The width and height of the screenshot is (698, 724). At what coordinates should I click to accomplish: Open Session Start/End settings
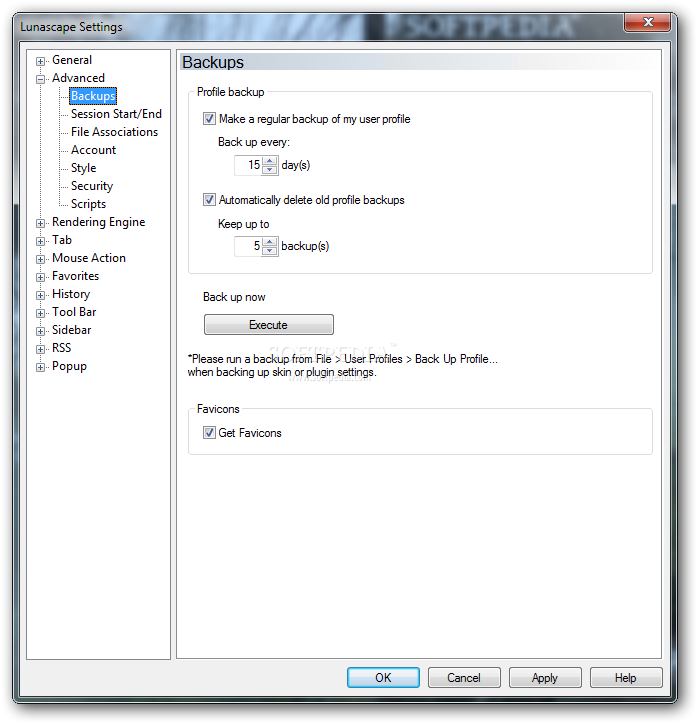[x=116, y=114]
